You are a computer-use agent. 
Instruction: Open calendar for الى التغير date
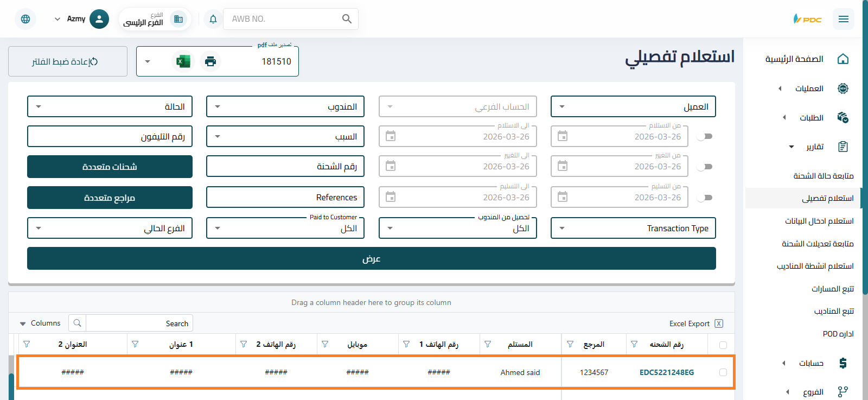click(x=391, y=166)
